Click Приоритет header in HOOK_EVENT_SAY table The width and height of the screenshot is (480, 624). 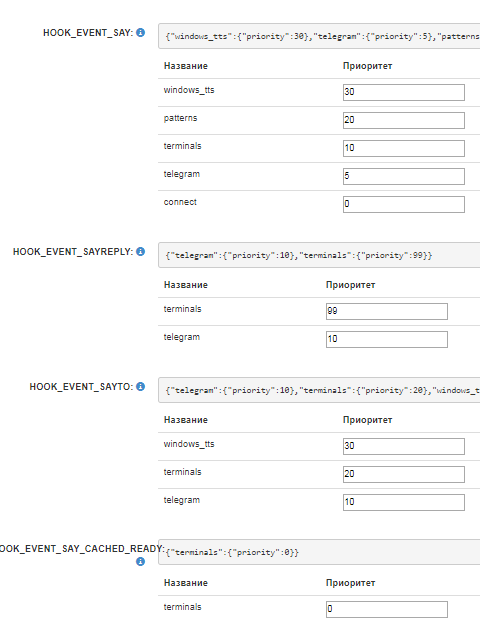pyautogui.click(x=367, y=66)
